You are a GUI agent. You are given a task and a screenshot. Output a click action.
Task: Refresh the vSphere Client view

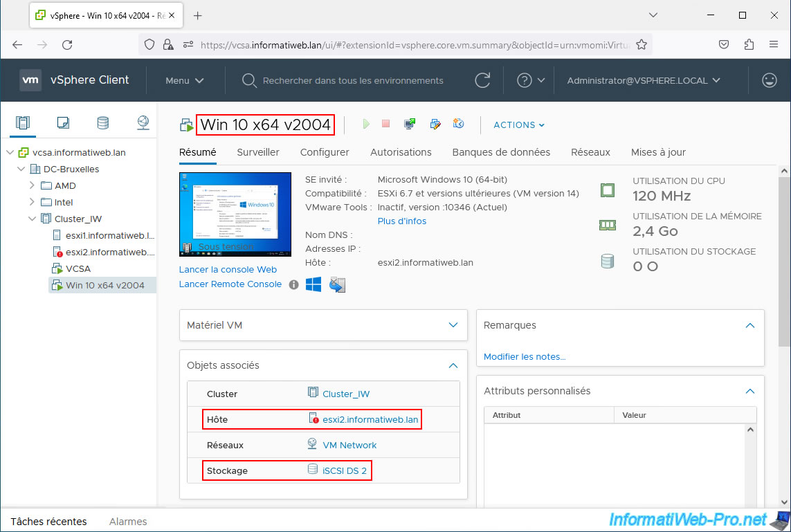coord(482,80)
